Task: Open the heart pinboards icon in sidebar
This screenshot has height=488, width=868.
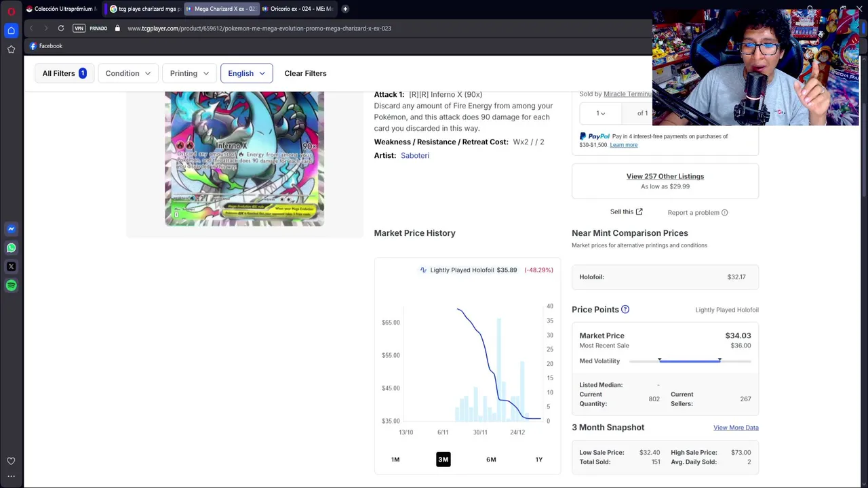Action: pyautogui.click(x=11, y=461)
